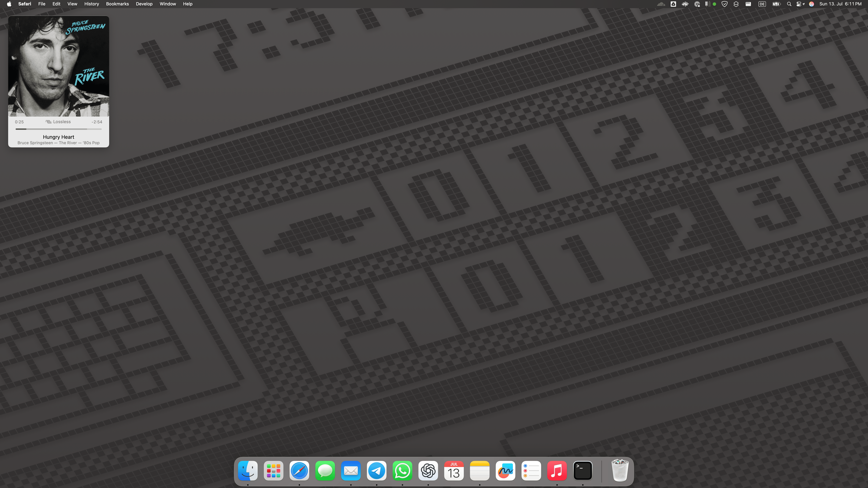The image size is (868, 488).
Task: Click the Safari compass icon in Dock
Action: (299, 471)
